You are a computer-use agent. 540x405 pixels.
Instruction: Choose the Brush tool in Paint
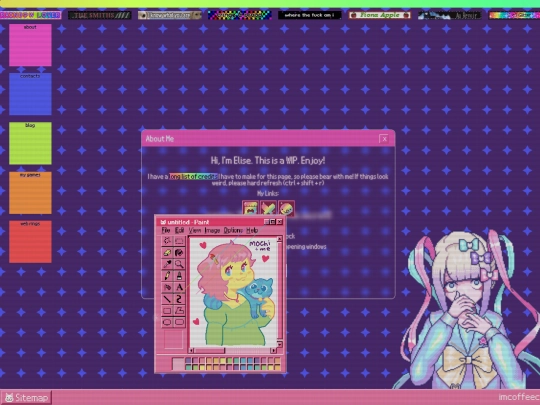(179, 276)
